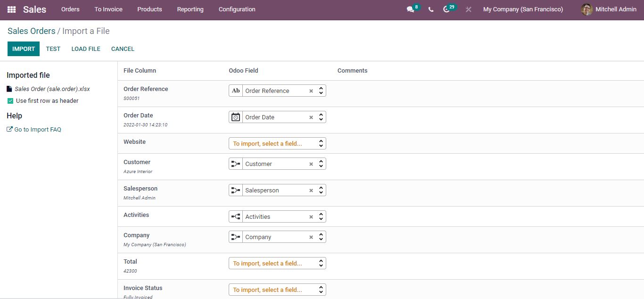This screenshot has height=299, width=644.
Task: Switch company via My Company (San Francisco)
Action: (x=523, y=9)
